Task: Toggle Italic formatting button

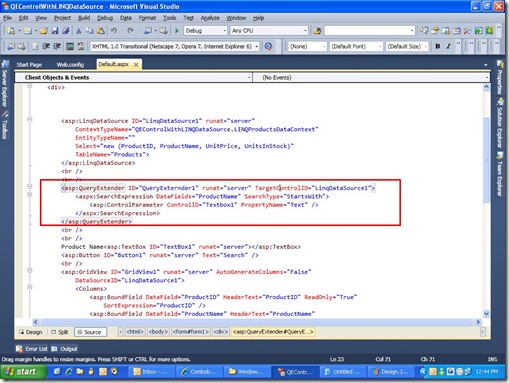Action: [x=448, y=46]
